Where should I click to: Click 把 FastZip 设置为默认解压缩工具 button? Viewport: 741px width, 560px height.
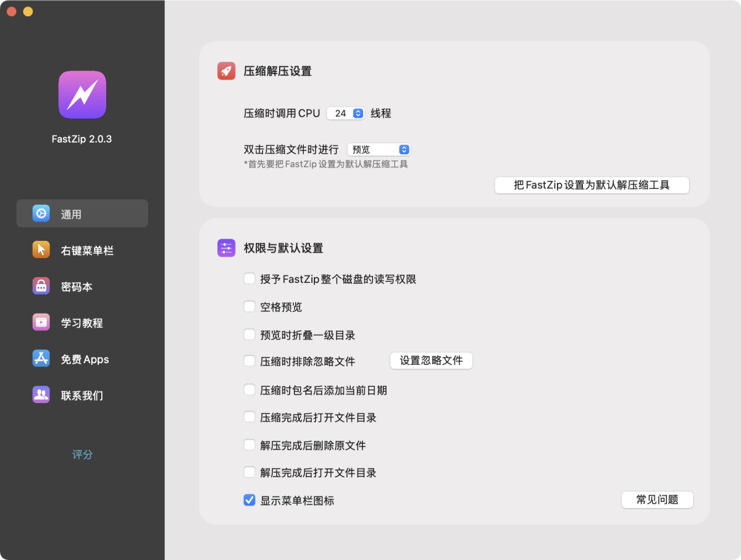click(x=592, y=185)
